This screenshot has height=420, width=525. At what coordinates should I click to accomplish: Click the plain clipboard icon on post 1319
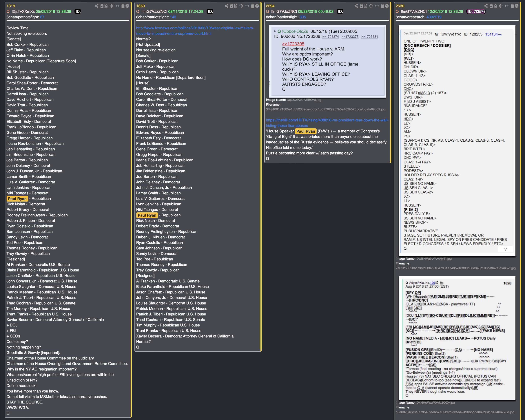123,6
